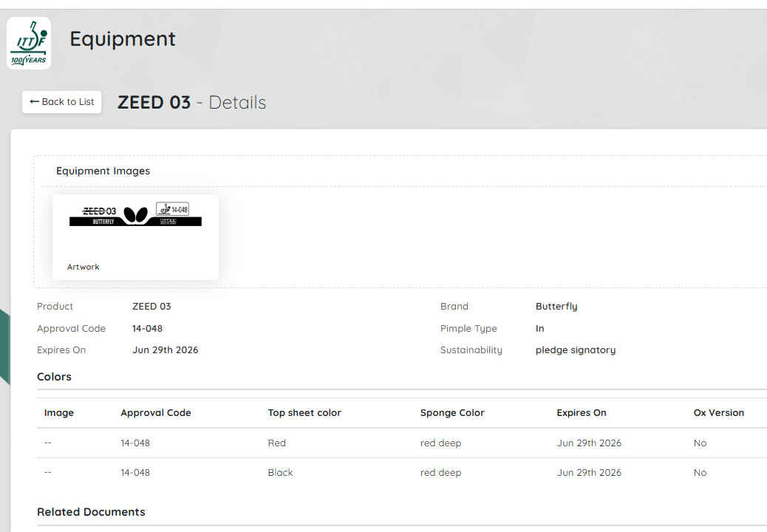This screenshot has height=532, width=767.
Task: Select approval code 14-048 in Black row
Action: click(135, 473)
